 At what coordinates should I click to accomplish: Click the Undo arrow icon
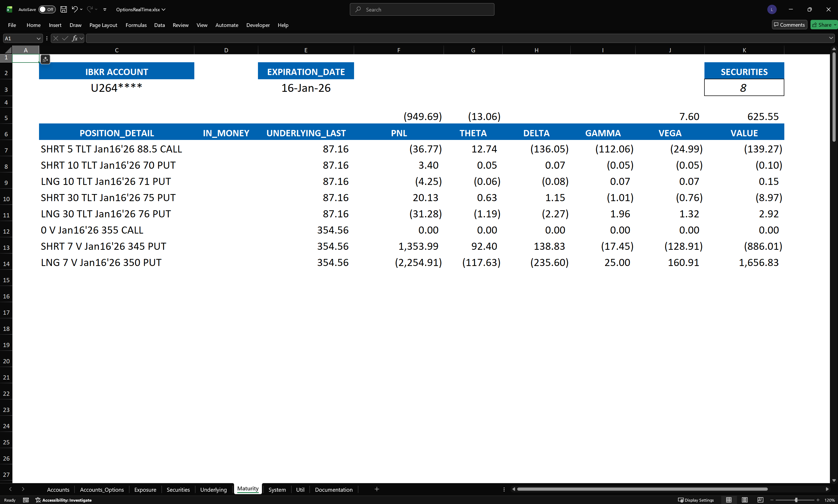74,9
